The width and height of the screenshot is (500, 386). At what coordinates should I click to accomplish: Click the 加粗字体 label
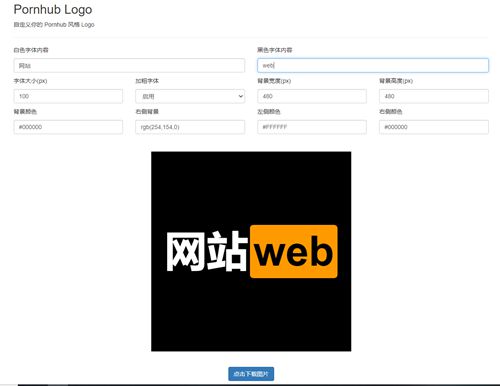click(x=147, y=81)
